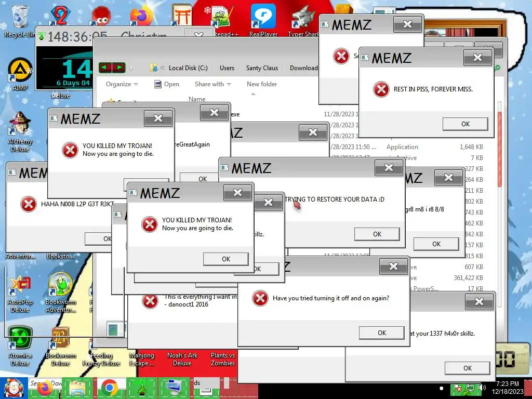Select the Alchemy Deluxe shortcut
Screen dimensions: 532x399
coord(20,132)
